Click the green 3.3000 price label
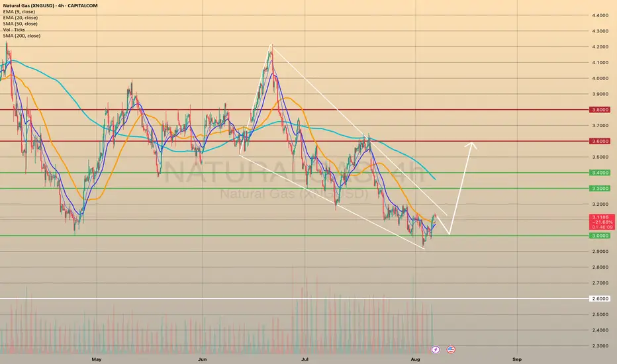The height and width of the screenshot is (364, 617). pyautogui.click(x=600, y=189)
